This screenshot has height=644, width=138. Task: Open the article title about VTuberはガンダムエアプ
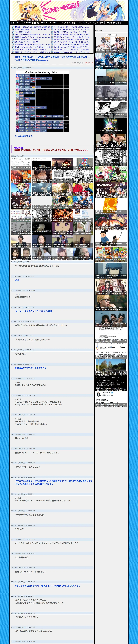pos(53,58)
